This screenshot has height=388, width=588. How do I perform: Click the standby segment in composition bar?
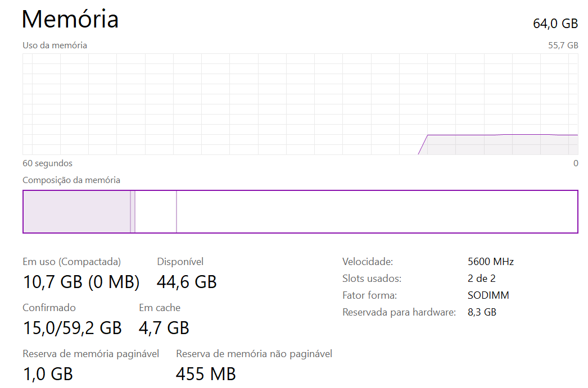(x=156, y=212)
